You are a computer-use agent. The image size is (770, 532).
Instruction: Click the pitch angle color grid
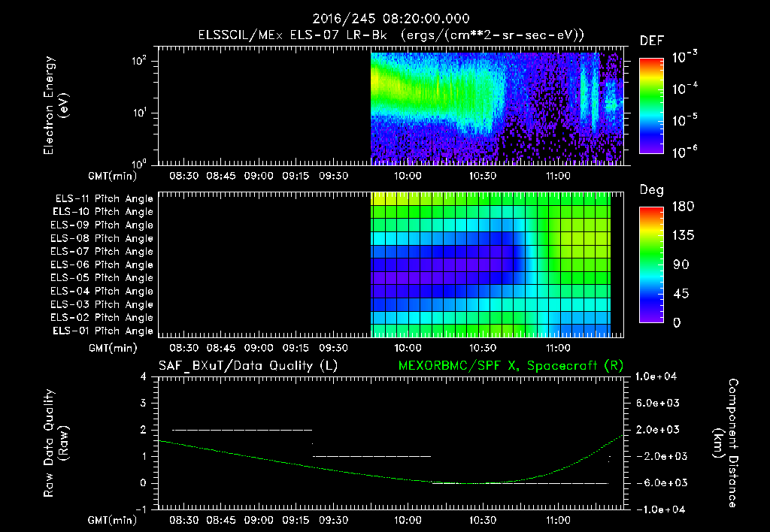coord(490,264)
